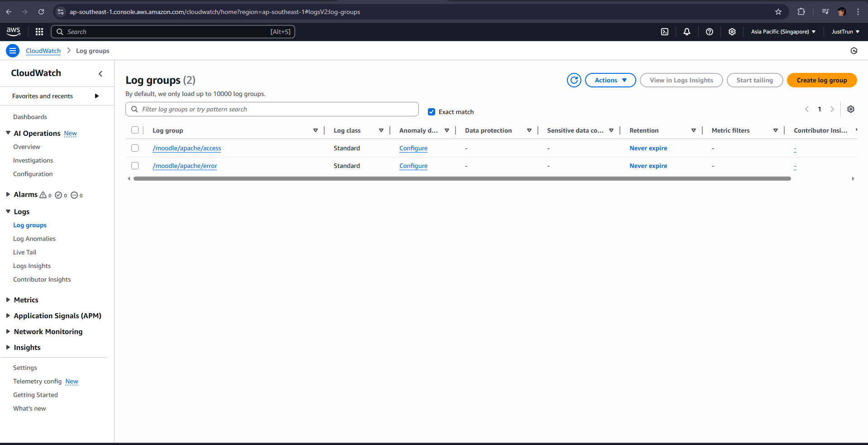This screenshot has width=868, height=445.
Task: Expand the Network Monitoring section
Action: click(8, 331)
